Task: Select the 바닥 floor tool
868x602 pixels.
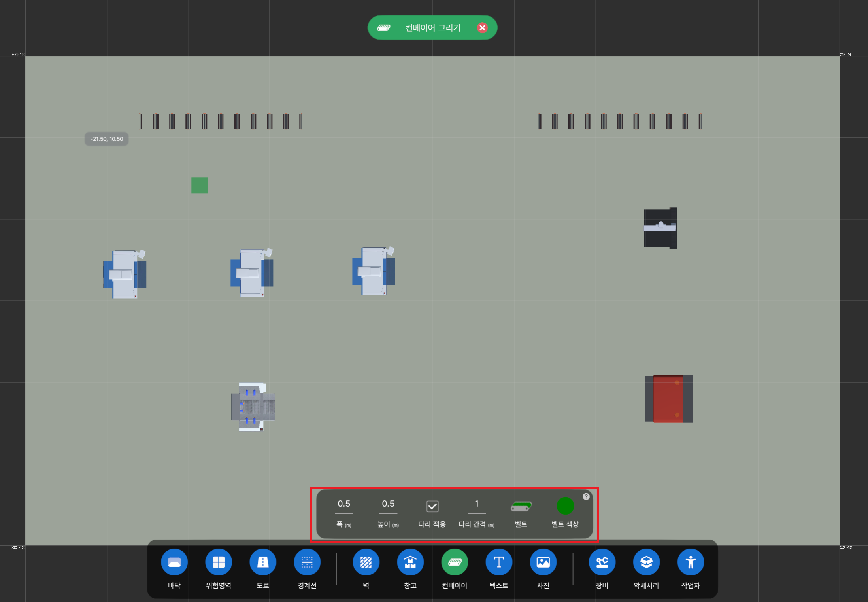Action: tap(174, 562)
